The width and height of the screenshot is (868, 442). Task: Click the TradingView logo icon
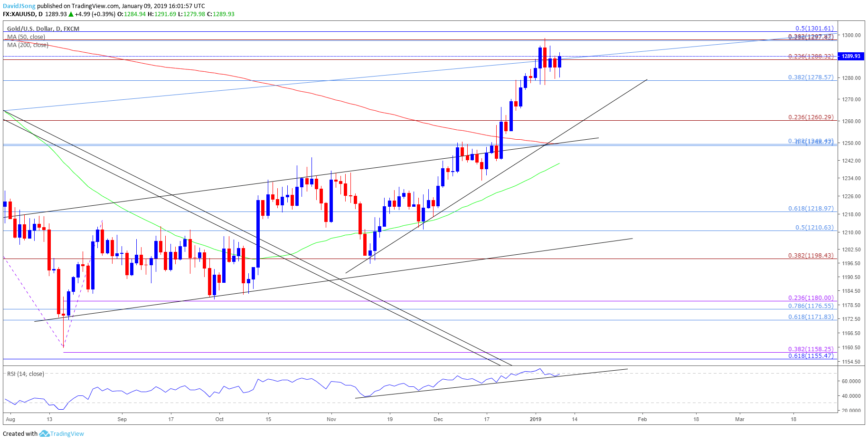click(44, 433)
